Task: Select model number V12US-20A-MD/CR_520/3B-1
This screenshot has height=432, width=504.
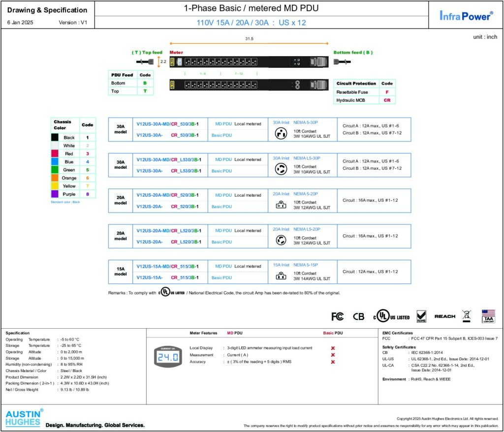Action: tap(167, 195)
